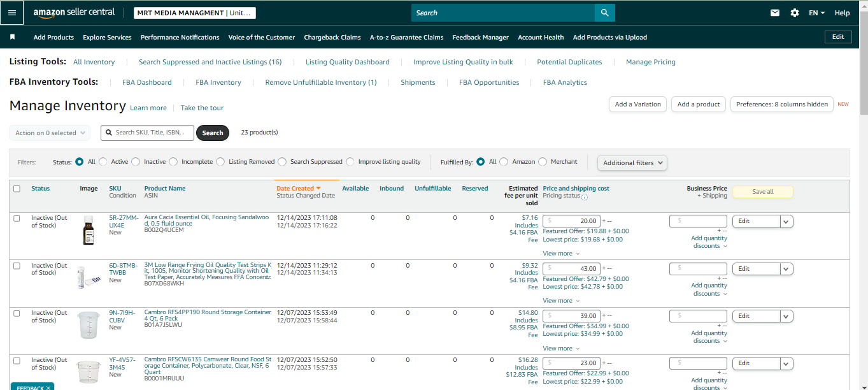Viewport: 868px width, 390px height.
Task: Sort by the Date Created column
Action: [x=298, y=188]
